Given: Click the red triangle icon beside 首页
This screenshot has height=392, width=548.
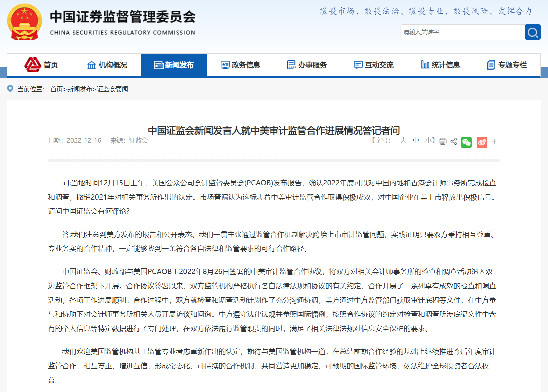Looking at the screenshot, I should (x=33, y=65).
